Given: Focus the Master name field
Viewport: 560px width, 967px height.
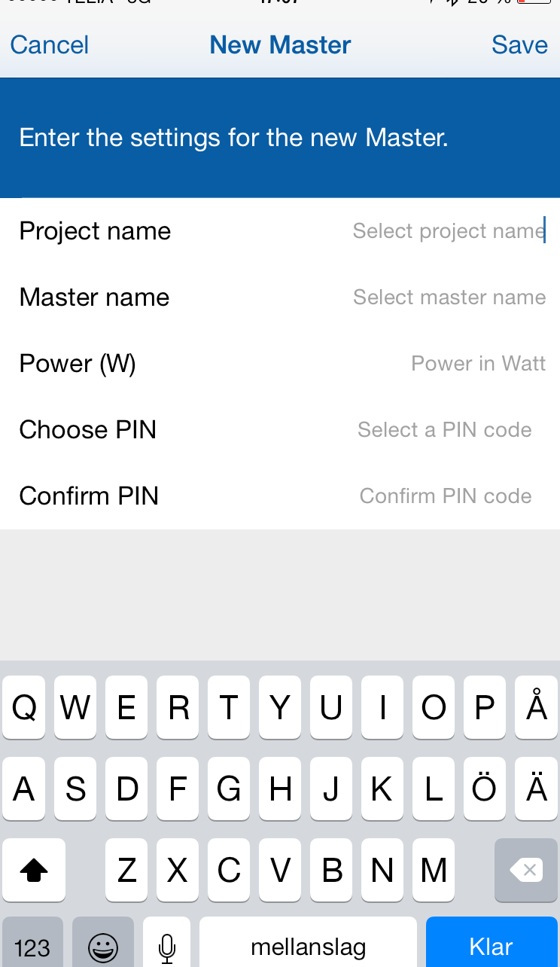Looking at the screenshot, I should tap(280, 297).
